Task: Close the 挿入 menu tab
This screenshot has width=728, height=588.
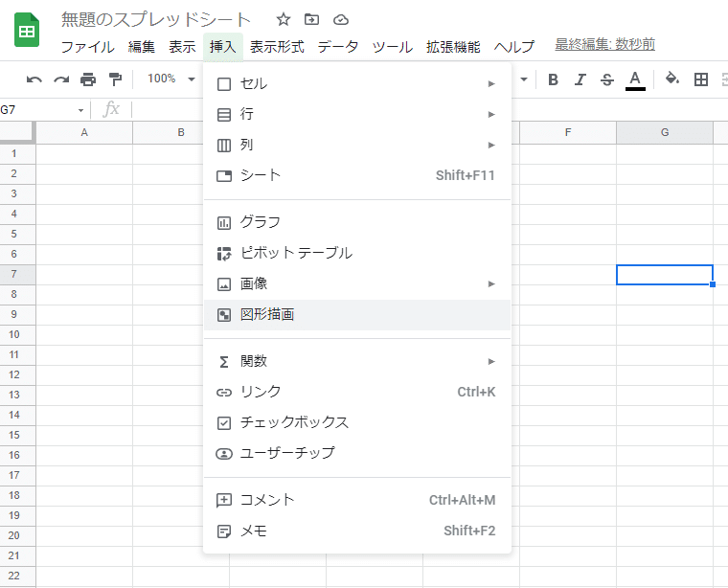Action: click(223, 47)
